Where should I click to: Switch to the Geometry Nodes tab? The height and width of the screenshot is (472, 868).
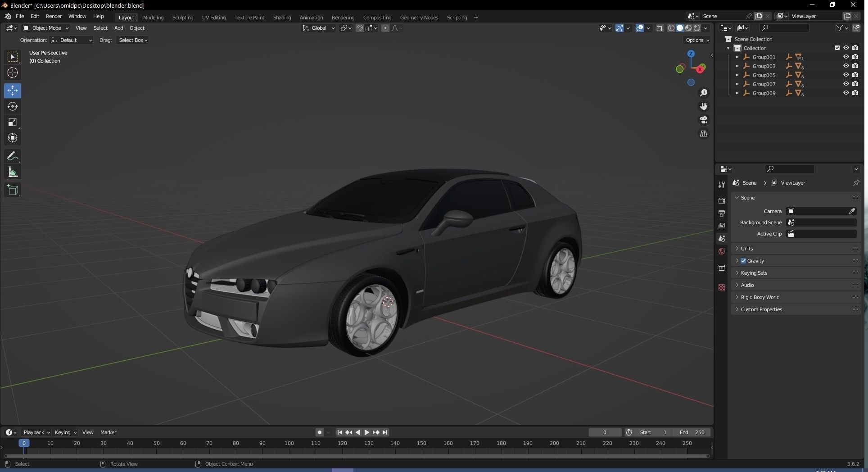click(x=419, y=18)
